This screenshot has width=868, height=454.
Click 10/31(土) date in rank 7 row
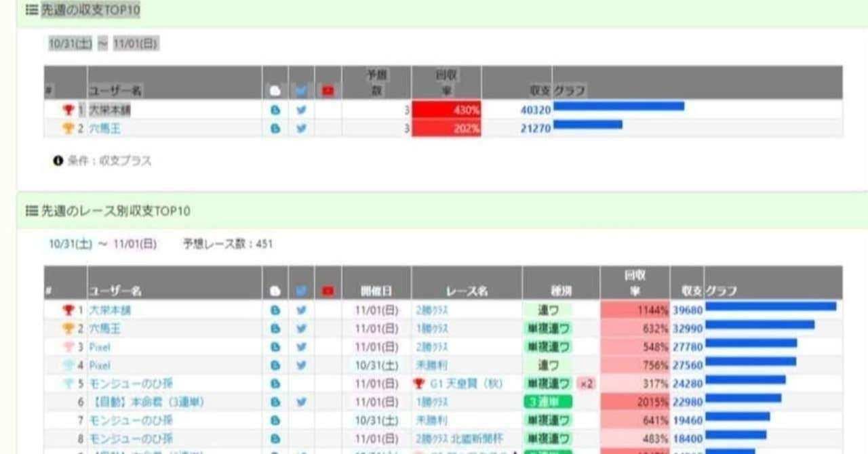click(377, 420)
